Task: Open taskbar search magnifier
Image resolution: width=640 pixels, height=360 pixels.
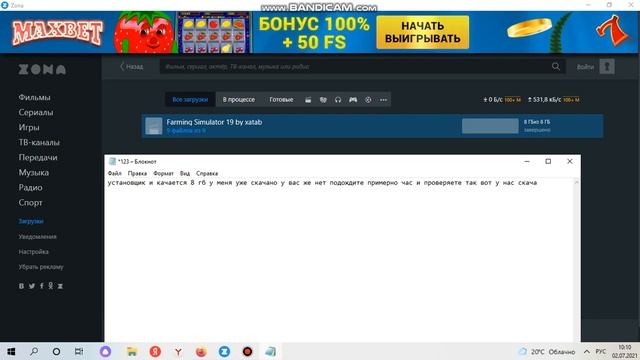Action: [34, 351]
